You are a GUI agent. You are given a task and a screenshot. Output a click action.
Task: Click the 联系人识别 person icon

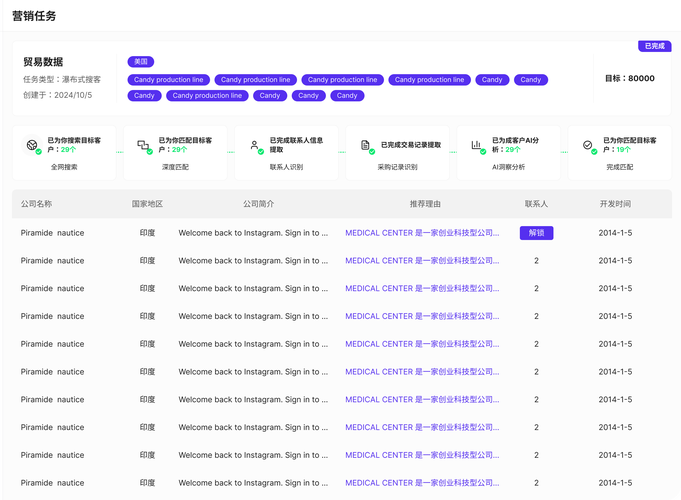pyautogui.click(x=255, y=145)
